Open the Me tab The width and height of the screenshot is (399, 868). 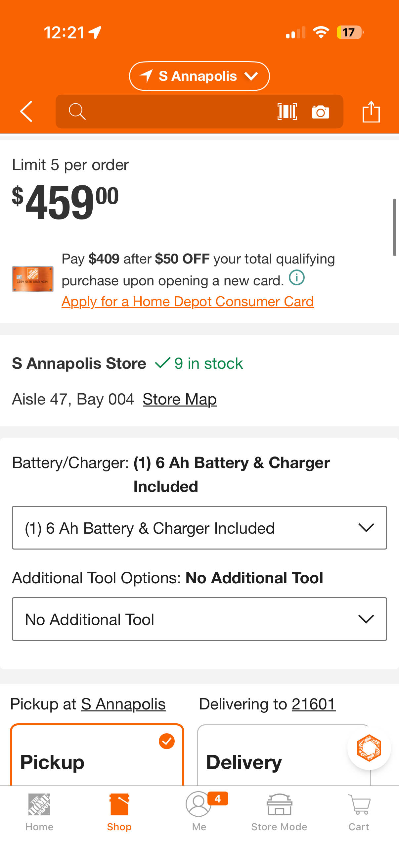coord(199,812)
